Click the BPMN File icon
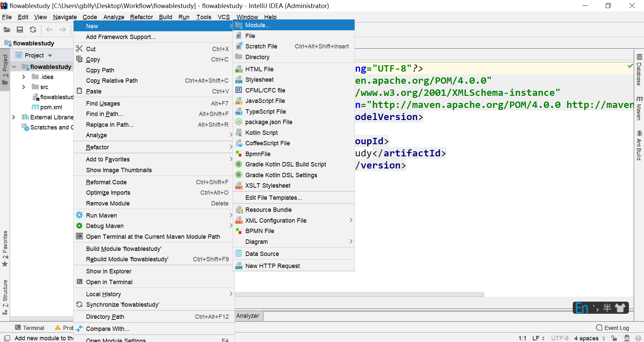The image size is (644, 342). pyautogui.click(x=239, y=231)
